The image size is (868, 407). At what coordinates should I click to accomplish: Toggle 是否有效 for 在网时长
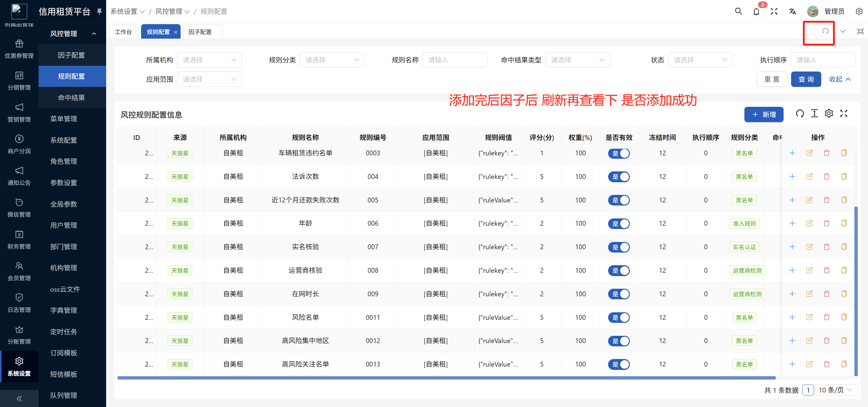pyautogui.click(x=619, y=294)
